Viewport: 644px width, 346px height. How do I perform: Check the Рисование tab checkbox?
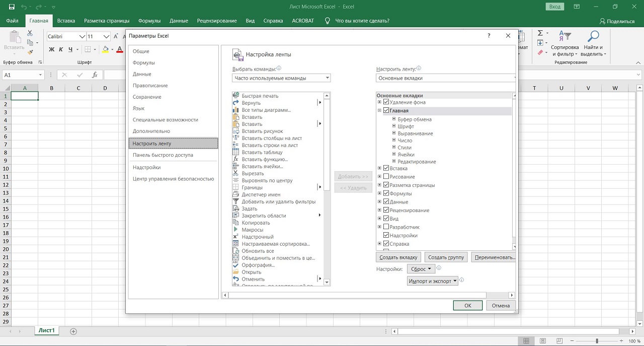click(386, 177)
